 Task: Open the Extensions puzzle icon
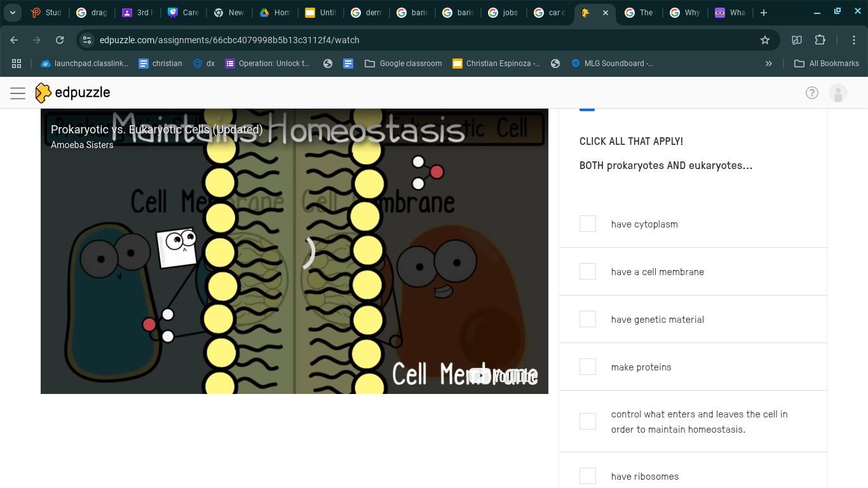coord(820,40)
